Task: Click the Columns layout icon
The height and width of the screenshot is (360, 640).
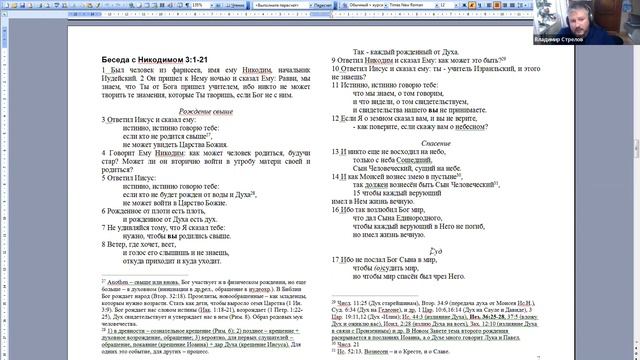Action: pyautogui.click(x=162, y=5)
